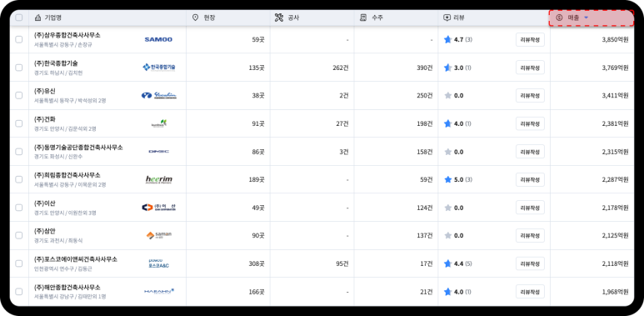This screenshot has width=644, height=316.
Task: Click the 4.4 rating star icon
Action: tap(447, 263)
